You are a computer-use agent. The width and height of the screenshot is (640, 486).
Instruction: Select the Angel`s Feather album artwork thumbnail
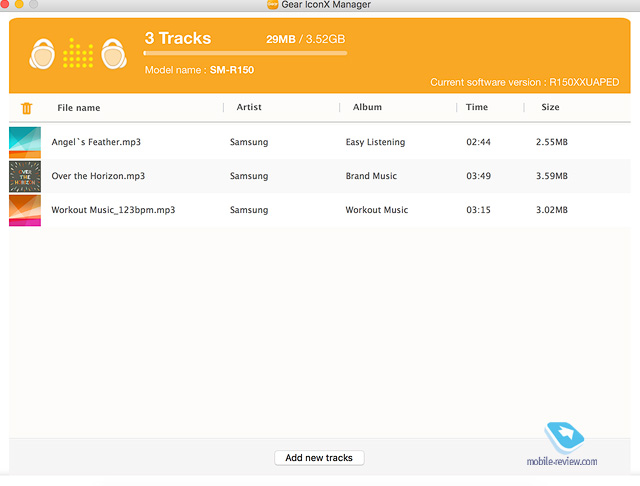[25, 142]
